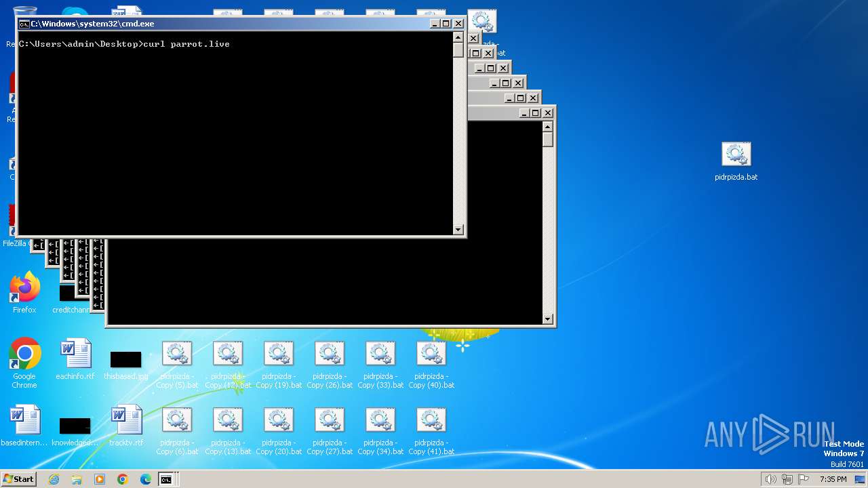The image size is (868, 488).
Task: Minimize the front cmd.exe window
Action: tap(435, 24)
